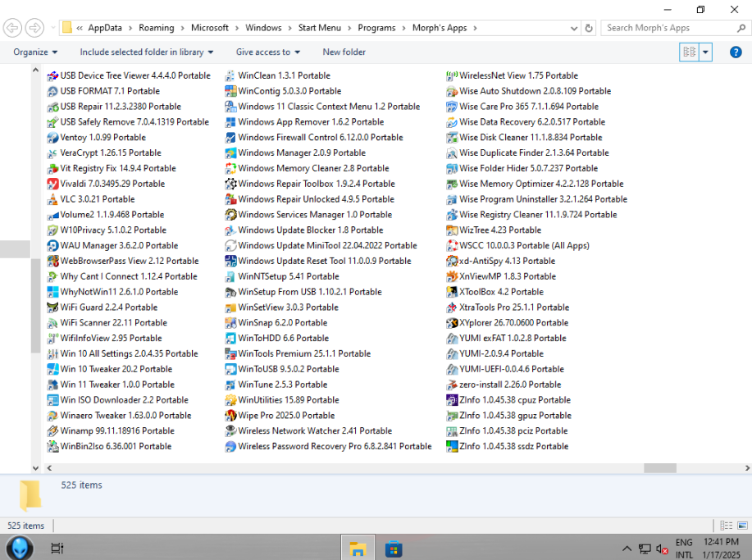
Task: Expand the chevron after Roaming in path
Action: tap(183, 29)
